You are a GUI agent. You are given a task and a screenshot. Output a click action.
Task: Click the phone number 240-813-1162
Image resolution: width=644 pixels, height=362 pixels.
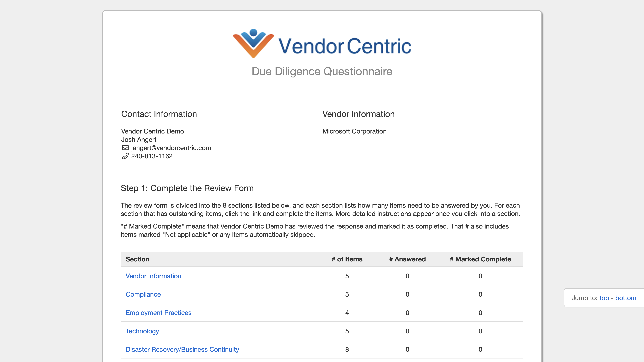(x=152, y=156)
